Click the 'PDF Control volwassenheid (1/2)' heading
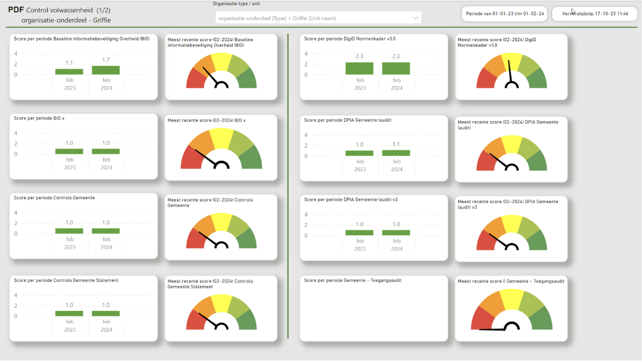This screenshot has width=642, height=364. coord(59,10)
